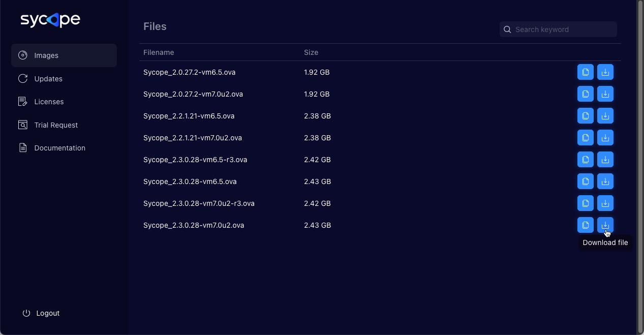The width and height of the screenshot is (644, 335).
Task: Log out using the Logout button
Action: tap(41, 313)
